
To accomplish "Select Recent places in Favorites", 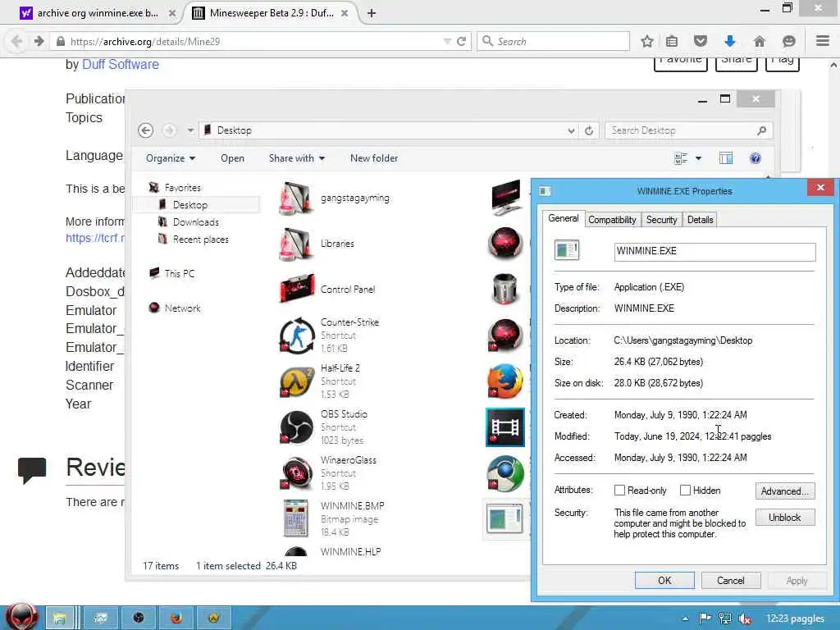I will 200,239.
